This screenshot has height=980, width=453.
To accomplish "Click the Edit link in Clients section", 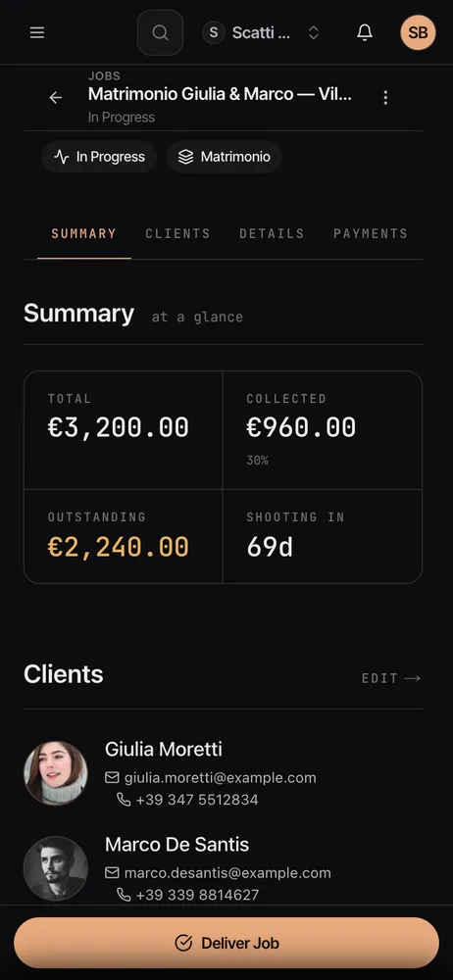I will point(391,678).
